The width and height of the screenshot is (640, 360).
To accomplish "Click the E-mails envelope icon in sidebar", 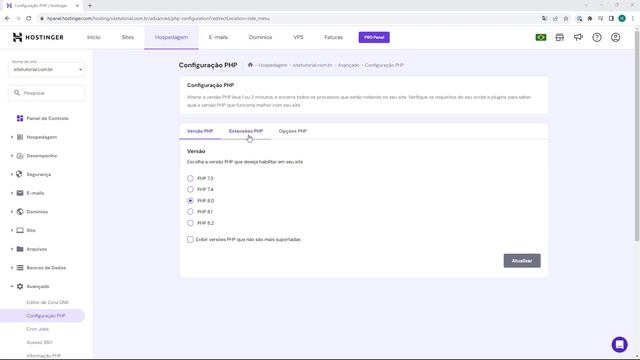I will tap(20, 193).
